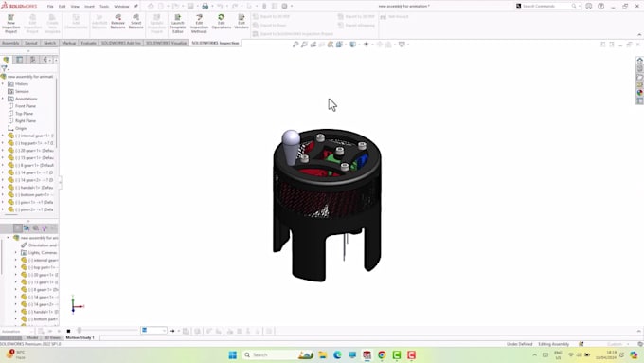Click motion study filter funnel icon
Screen dimensions: 644x363
coord(44,228)
